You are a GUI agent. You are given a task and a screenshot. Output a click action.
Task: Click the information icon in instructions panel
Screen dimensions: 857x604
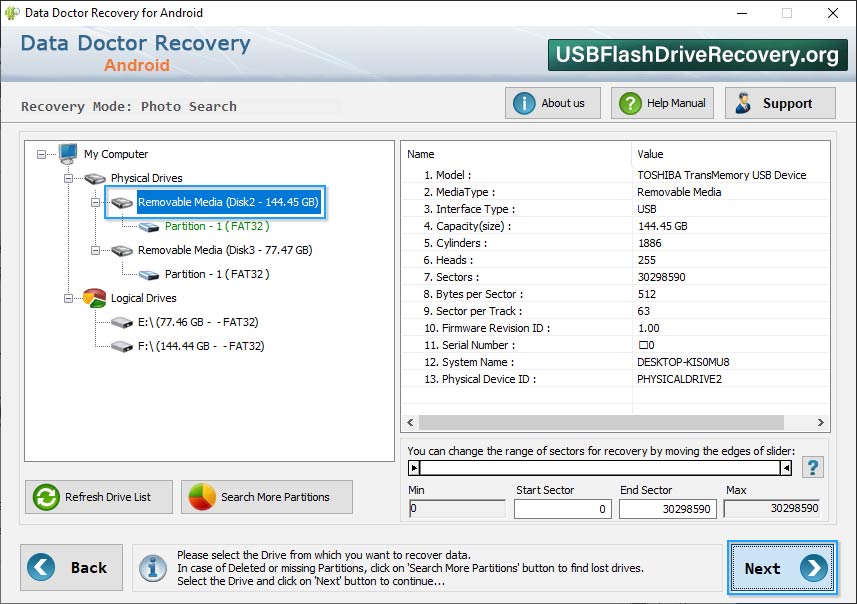(x=153, y=568)
